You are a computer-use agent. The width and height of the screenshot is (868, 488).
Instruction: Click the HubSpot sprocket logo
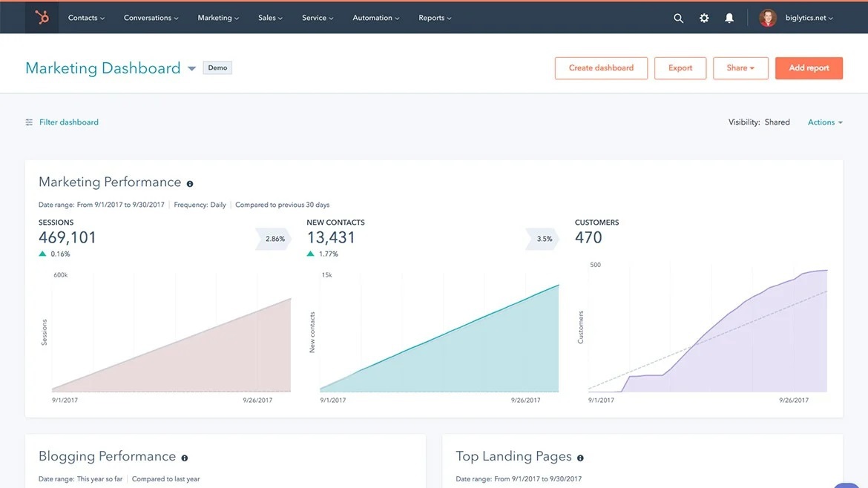tap(42, 17)
